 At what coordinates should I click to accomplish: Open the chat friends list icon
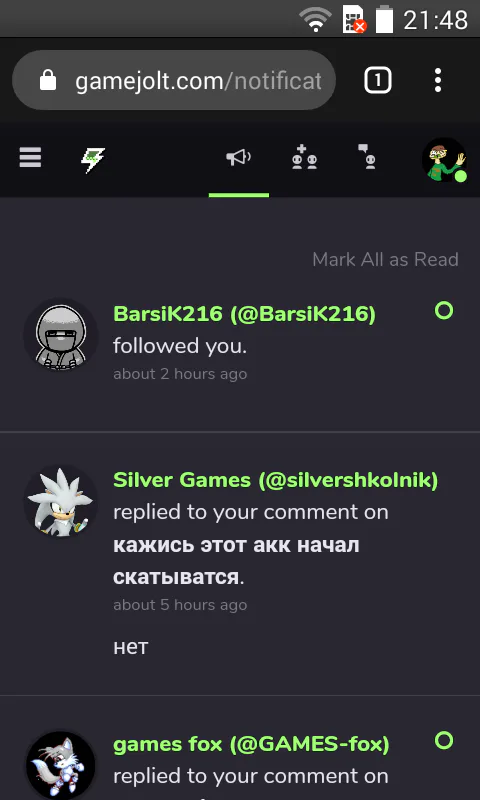[367, 157]
